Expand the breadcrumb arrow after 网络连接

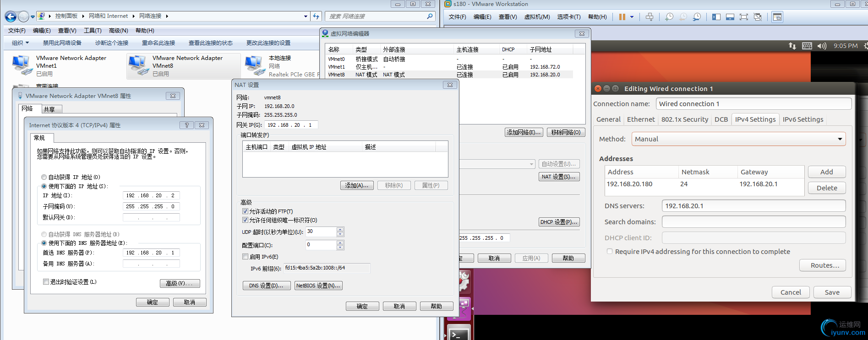pos(167,16)
